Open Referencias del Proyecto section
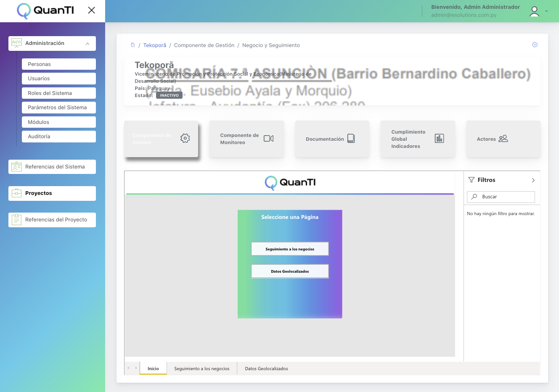The image size is (559, 392). (52, 220)
